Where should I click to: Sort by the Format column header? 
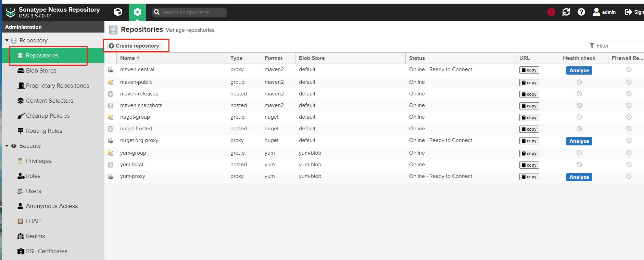click(278, 58)
